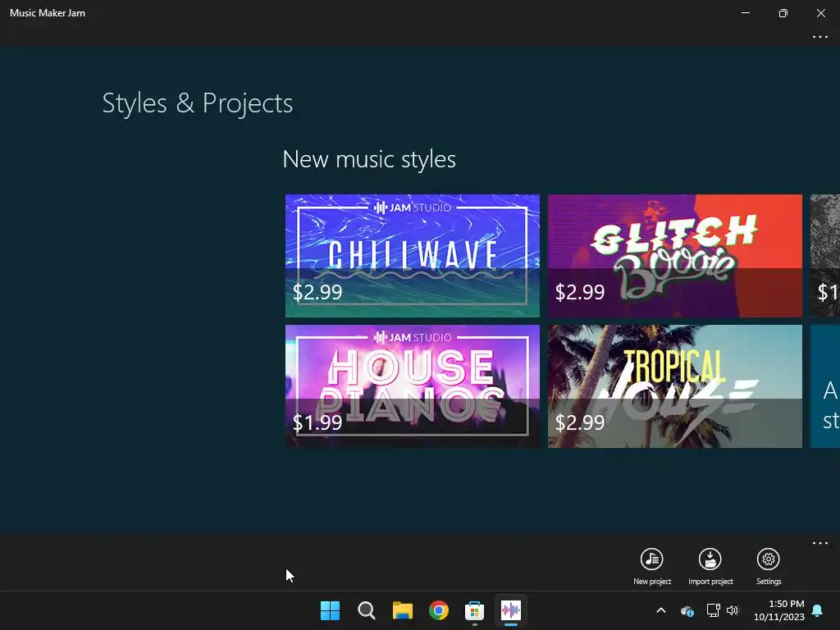Open the app Settings gear

coord(768,566)
